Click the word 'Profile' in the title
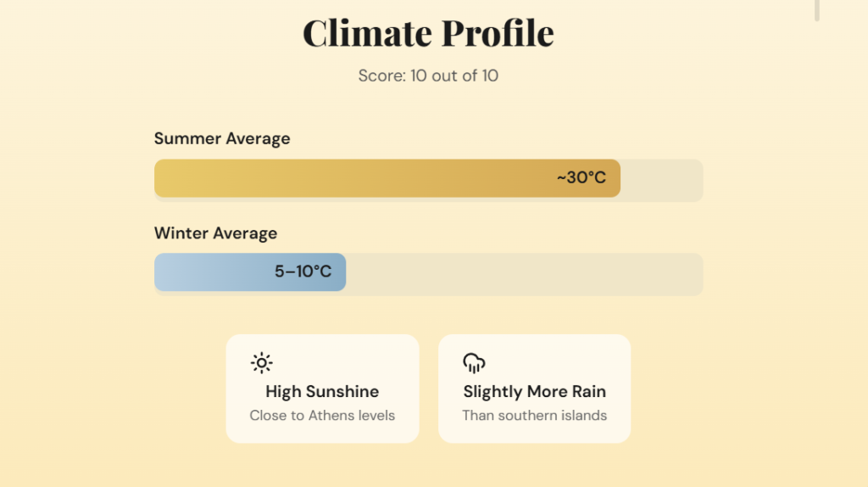This screenshot has width=868, height=487. 495,33
